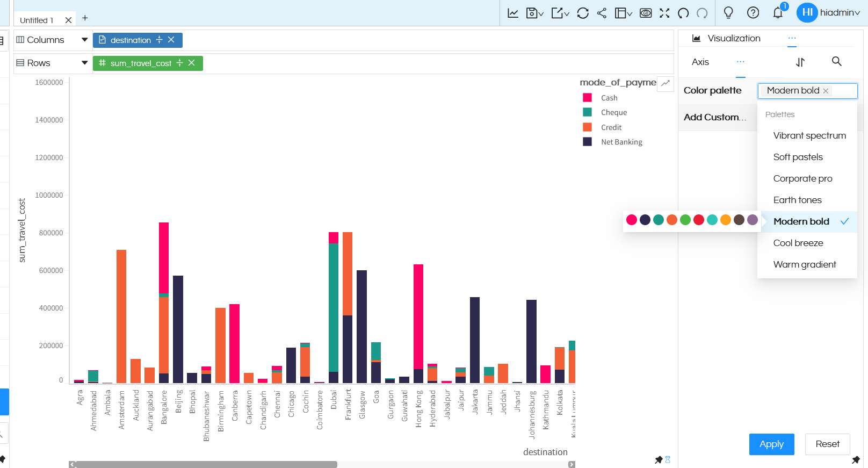
Task: Click the pin icon below the chart
Action: click(659, 460)
